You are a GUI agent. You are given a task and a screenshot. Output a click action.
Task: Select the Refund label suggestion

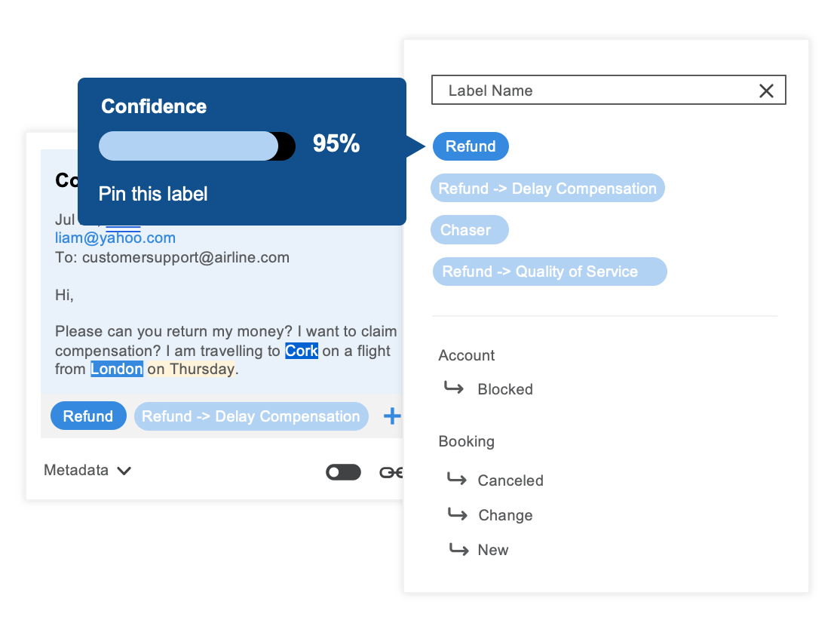[471, 146]
